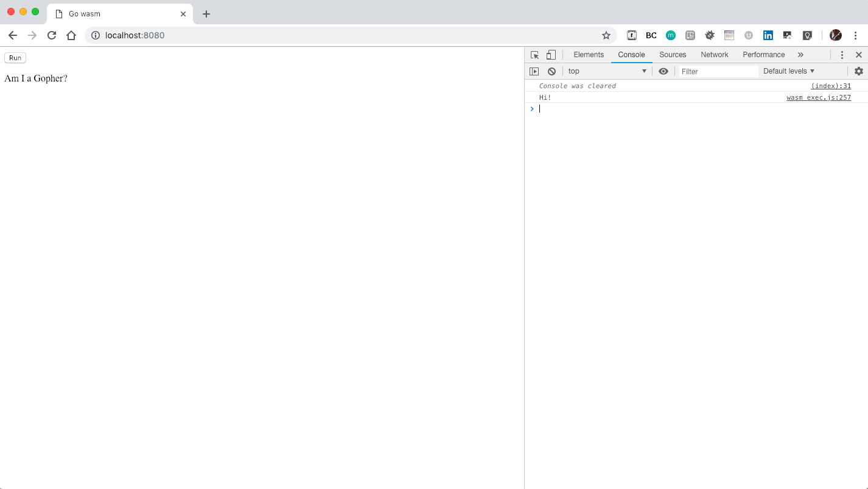Switch to the Sources tab
This screenshot has height=489, width=868.
click(x=673, y=55)
